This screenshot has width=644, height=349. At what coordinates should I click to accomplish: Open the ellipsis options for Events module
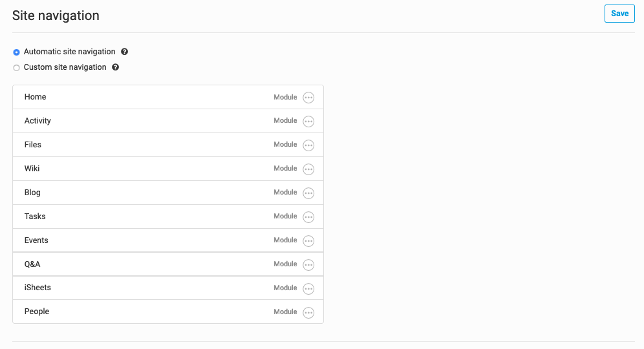tap(308, 241)
